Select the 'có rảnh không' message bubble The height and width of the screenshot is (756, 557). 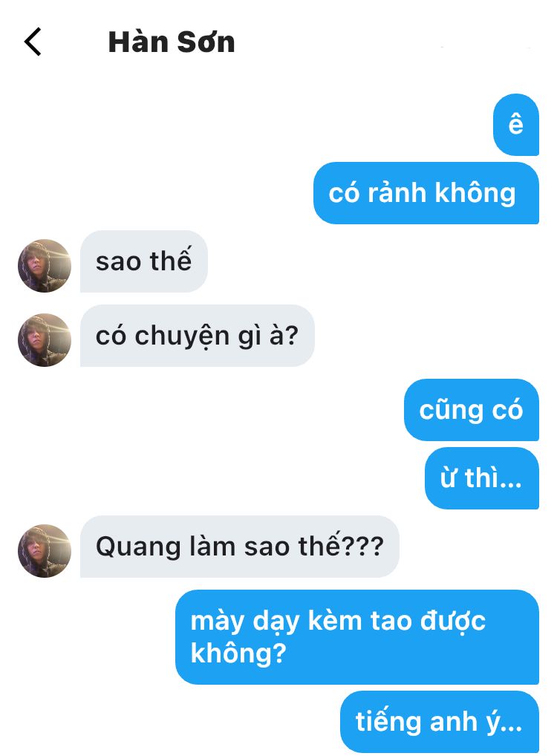coord(426,193)
